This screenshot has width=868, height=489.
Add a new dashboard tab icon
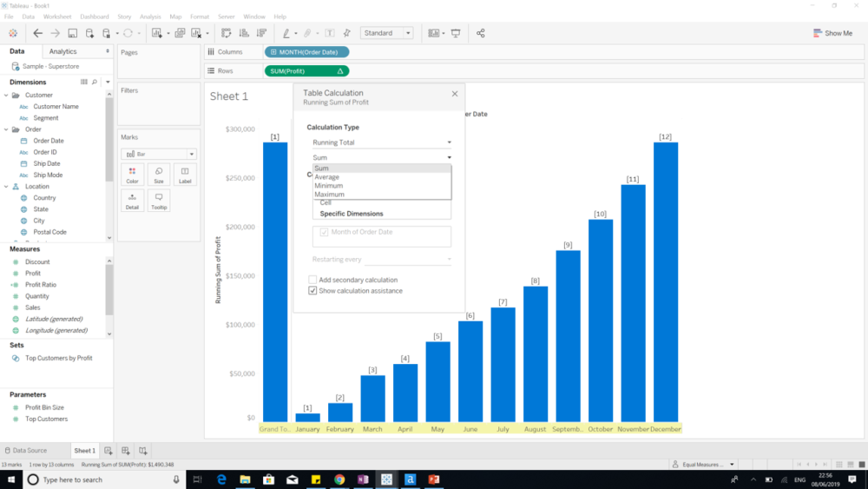[x=126, y=451]
